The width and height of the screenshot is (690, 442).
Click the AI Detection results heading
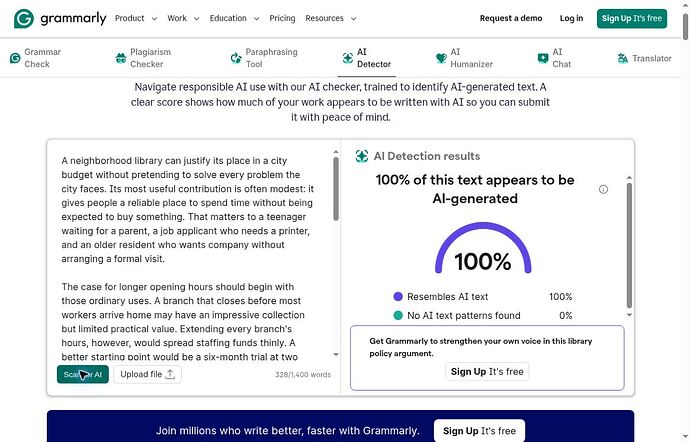click(x=427, y=156)
